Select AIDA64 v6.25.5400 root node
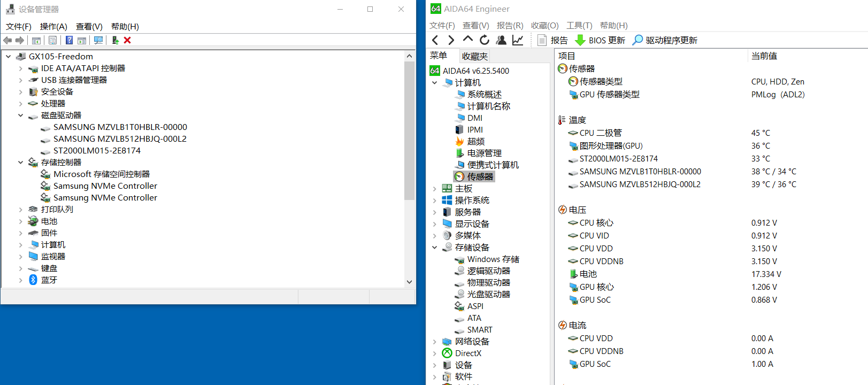This screenshot has width=868, height=385. click(x=476, y=71)
